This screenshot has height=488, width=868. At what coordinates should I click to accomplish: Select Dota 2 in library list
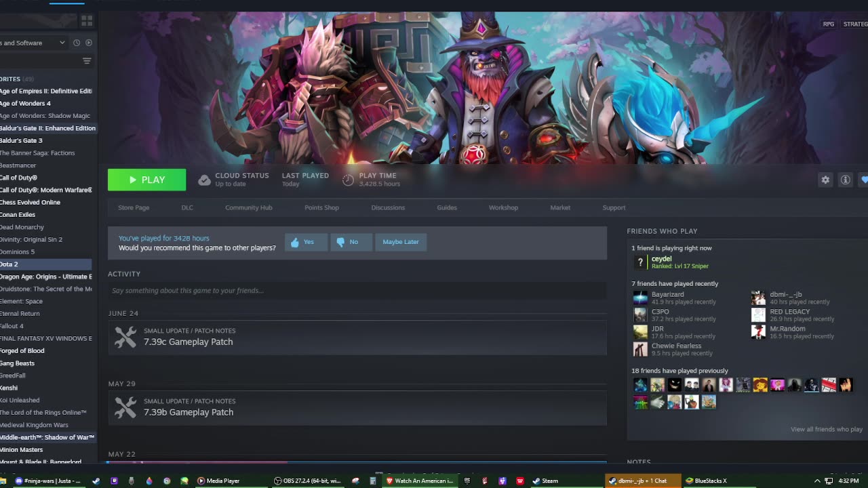point(45,264)
